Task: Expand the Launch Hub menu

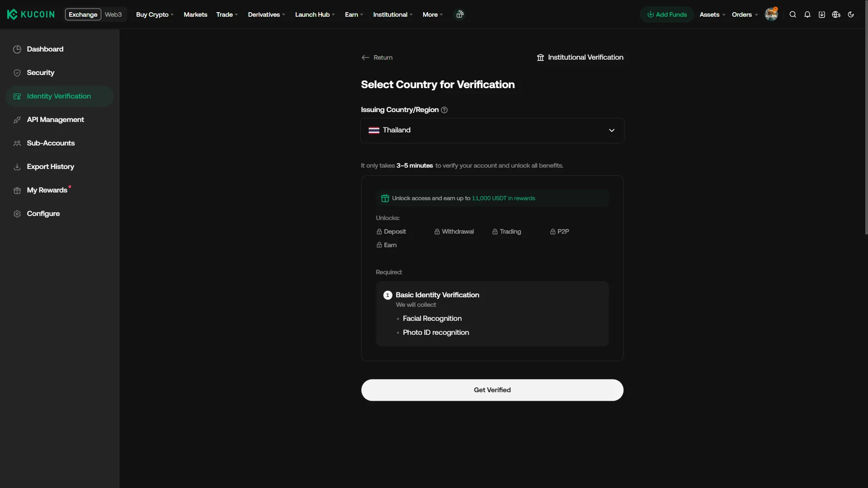Action: coord(315,14)
